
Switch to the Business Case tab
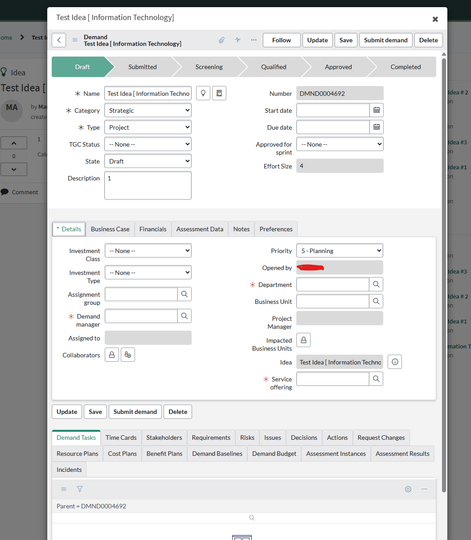tap(110, 229)
